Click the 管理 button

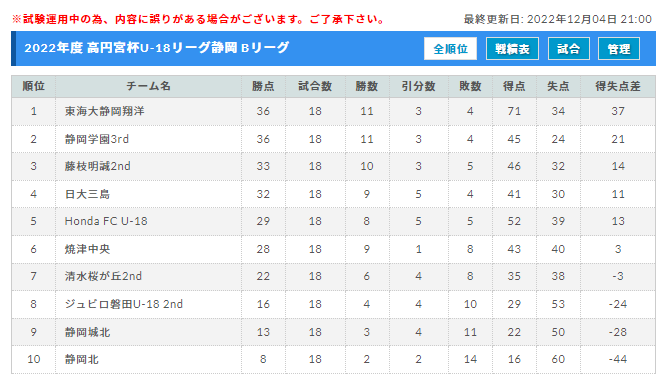(619, 49)
